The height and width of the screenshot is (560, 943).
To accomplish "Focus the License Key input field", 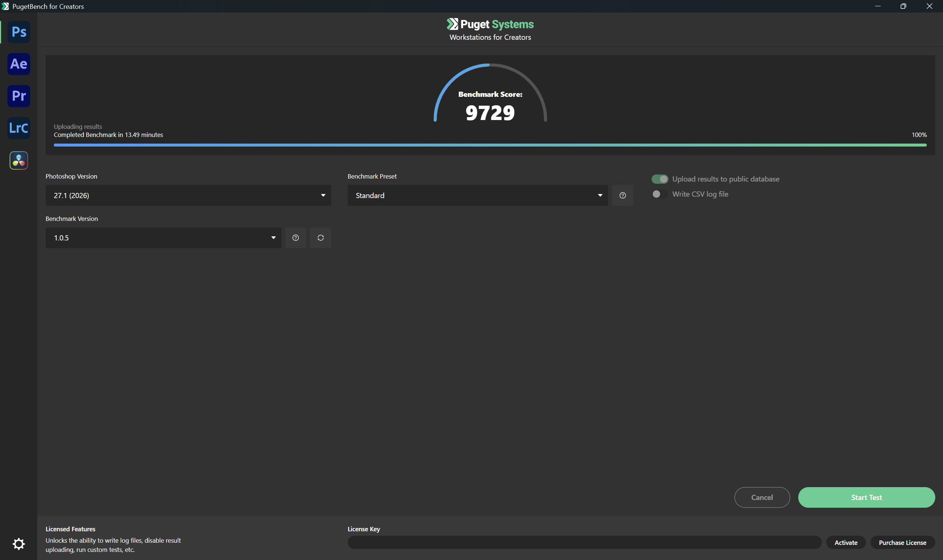I will pos(584,542).
